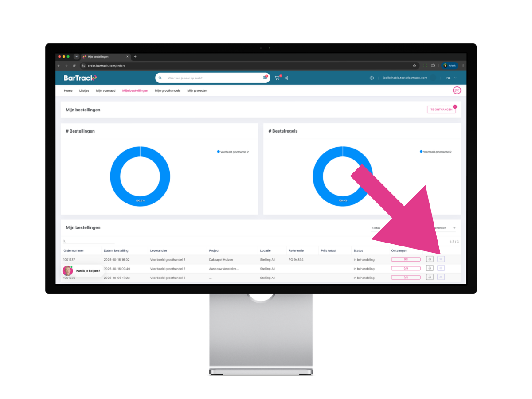Open the browser extensions icon
Screen dimensions: 532x399
(x=433, y=66)
